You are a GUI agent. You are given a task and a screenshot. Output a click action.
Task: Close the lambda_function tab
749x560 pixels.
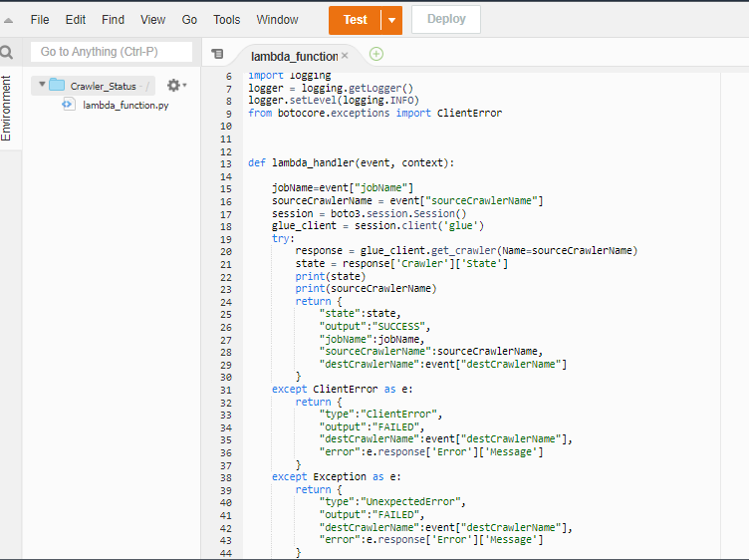point(345,56)
